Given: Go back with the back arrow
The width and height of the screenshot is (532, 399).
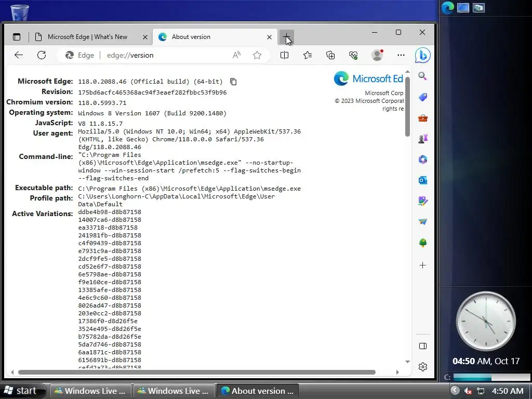Looking at the screenshot, I should click(x=19, y=55).
